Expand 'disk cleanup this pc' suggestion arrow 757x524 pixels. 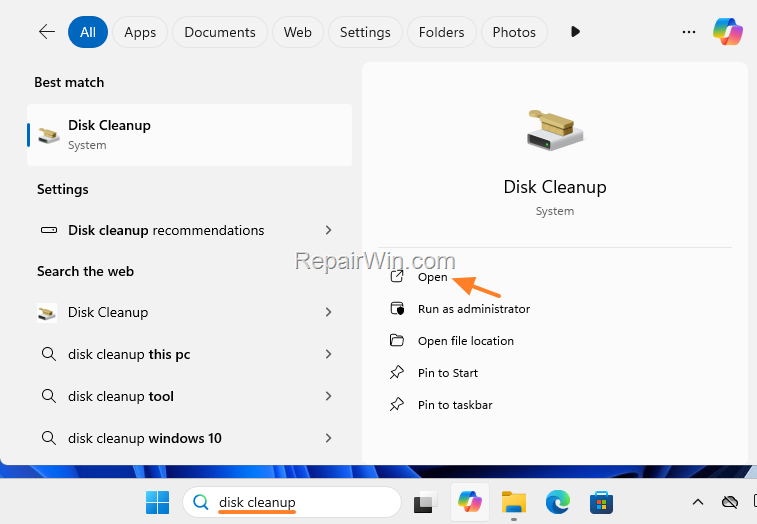328,354
